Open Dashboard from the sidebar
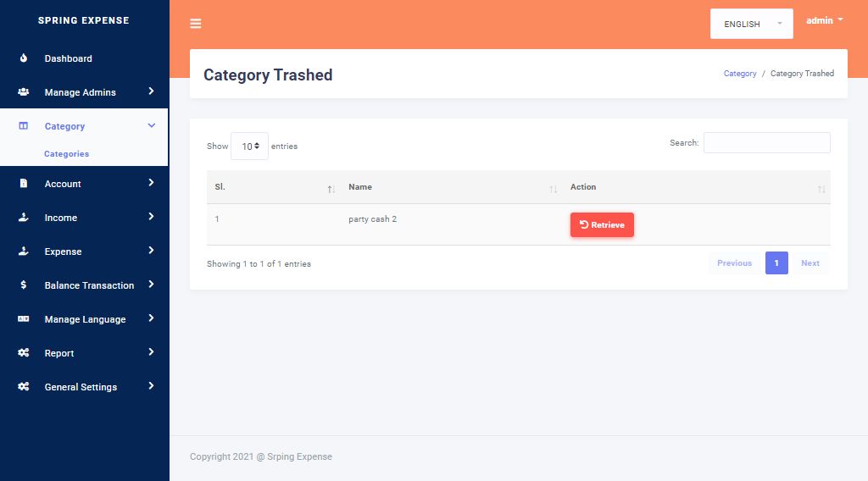This screenshot has width=868, height=481. coord(84,58)
